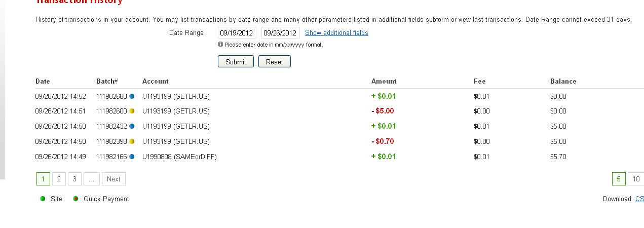Screen dimensions: 644x228
Task: Download transactions as CSV
Action: (x=639, y=199)
